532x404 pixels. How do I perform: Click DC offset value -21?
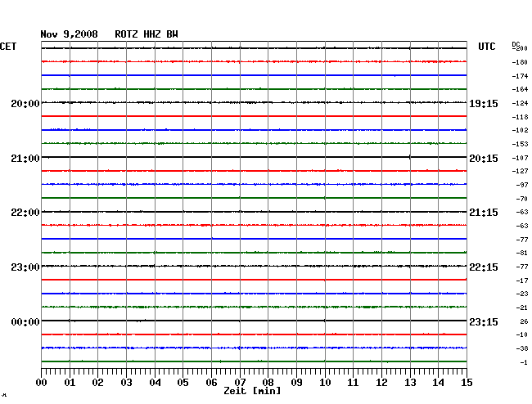tap(522, 307)
